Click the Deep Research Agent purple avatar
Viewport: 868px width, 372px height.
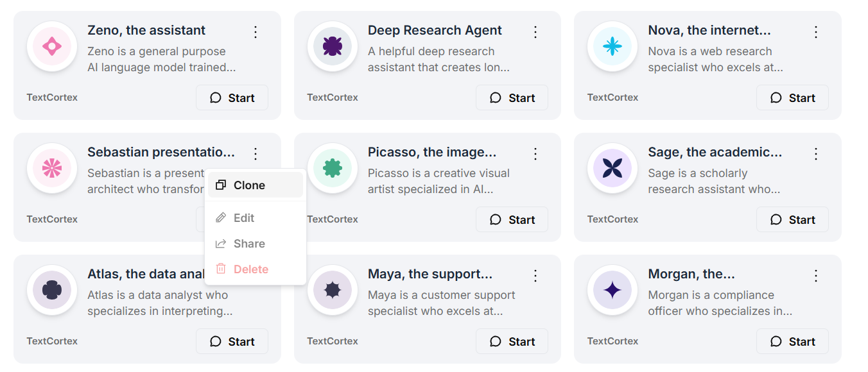coord(332,46)
